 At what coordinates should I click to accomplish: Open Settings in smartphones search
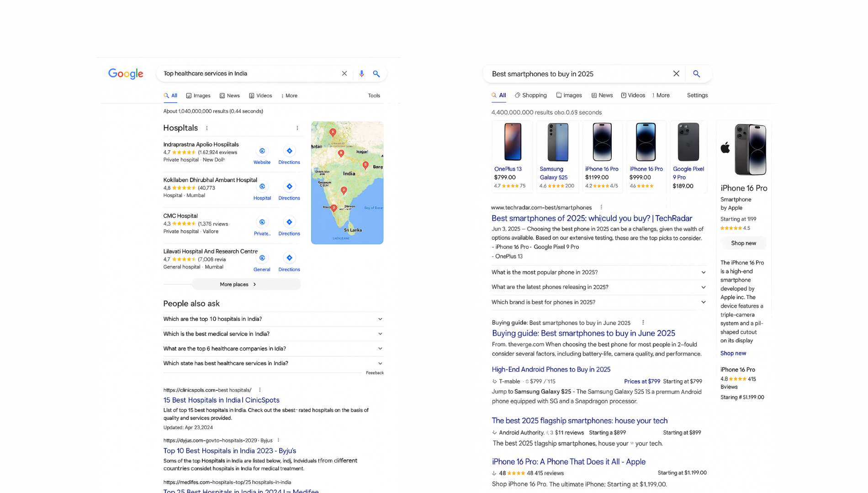tap(697, 95)
